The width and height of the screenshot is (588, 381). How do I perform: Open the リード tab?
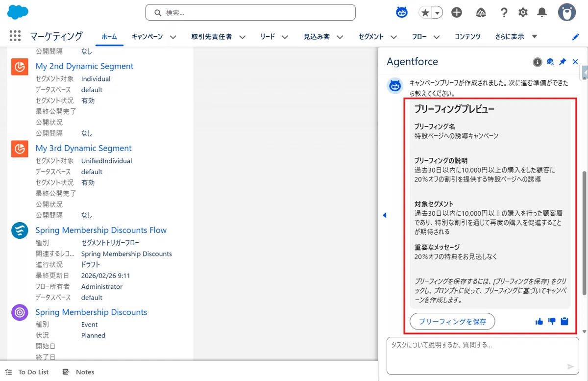point(268,37)
